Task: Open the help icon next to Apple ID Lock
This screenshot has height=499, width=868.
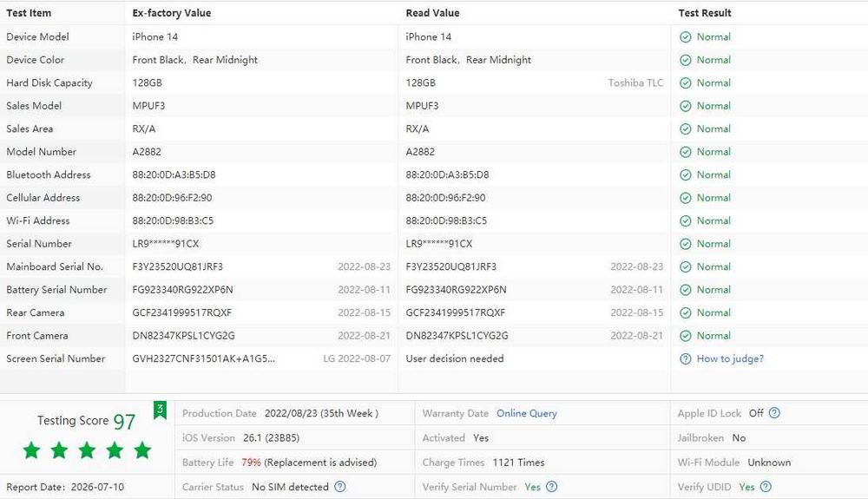Action: click(774, 413)
